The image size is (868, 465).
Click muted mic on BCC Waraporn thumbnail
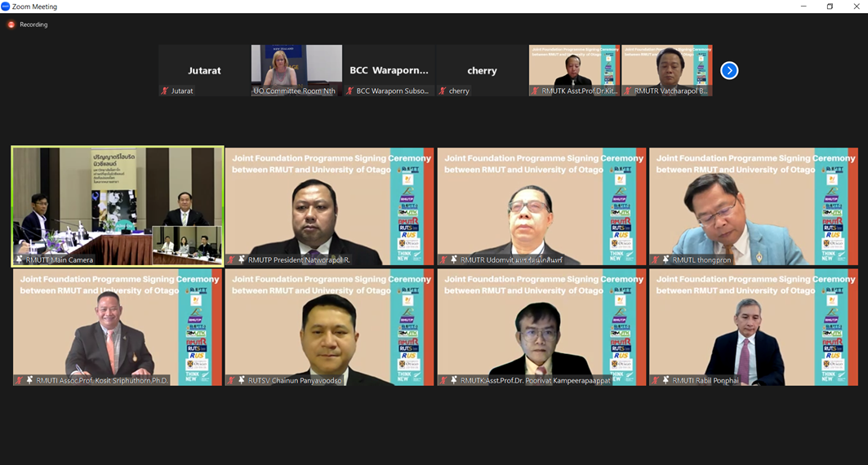(x=349, y=91)
